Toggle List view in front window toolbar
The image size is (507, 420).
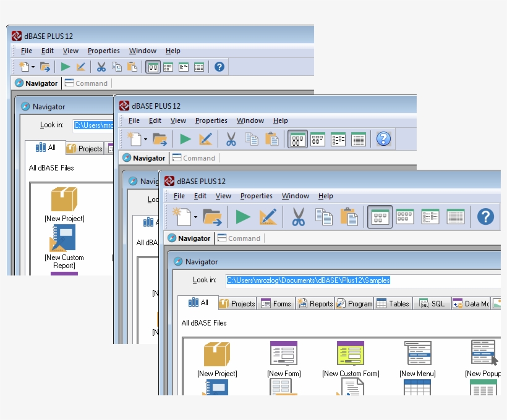tap(430, 216)
